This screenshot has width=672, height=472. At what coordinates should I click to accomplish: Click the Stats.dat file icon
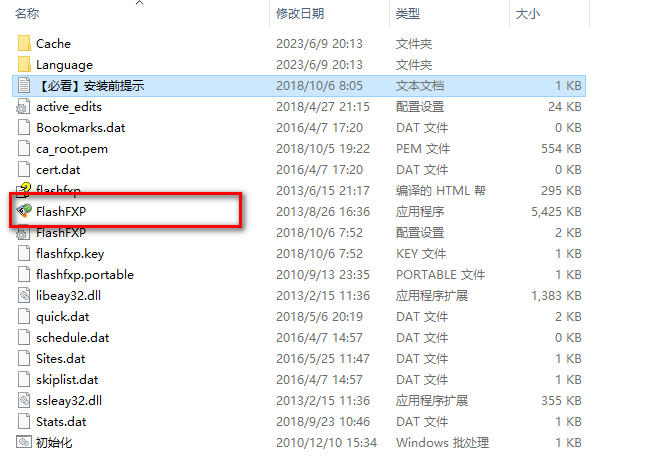[24, 421]
